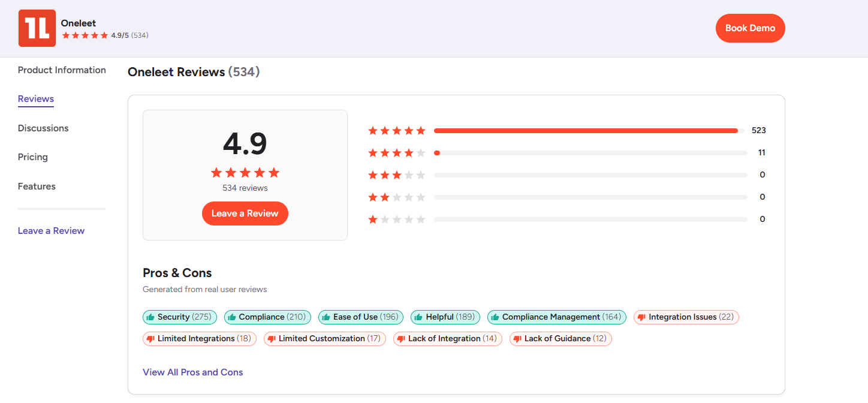
Task: Go to Discussions in sidebar
Action: 43,128
